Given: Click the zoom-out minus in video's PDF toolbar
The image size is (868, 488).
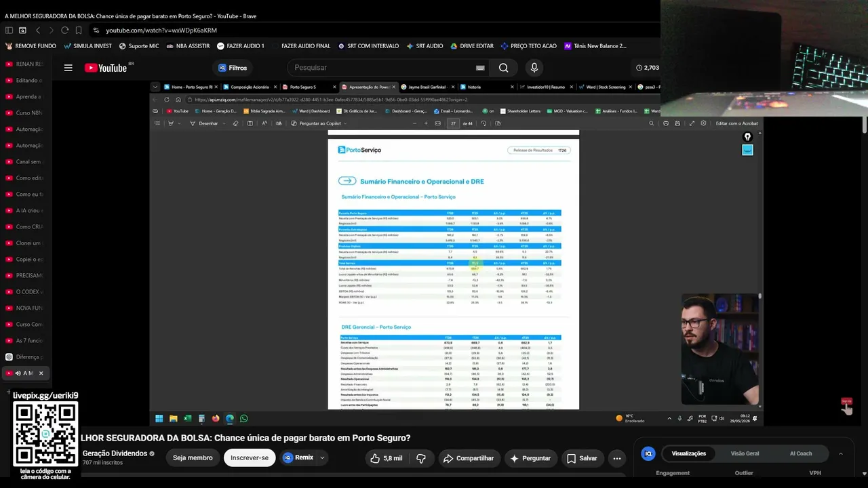Looking at the screenshot, I should click(414, 123).
